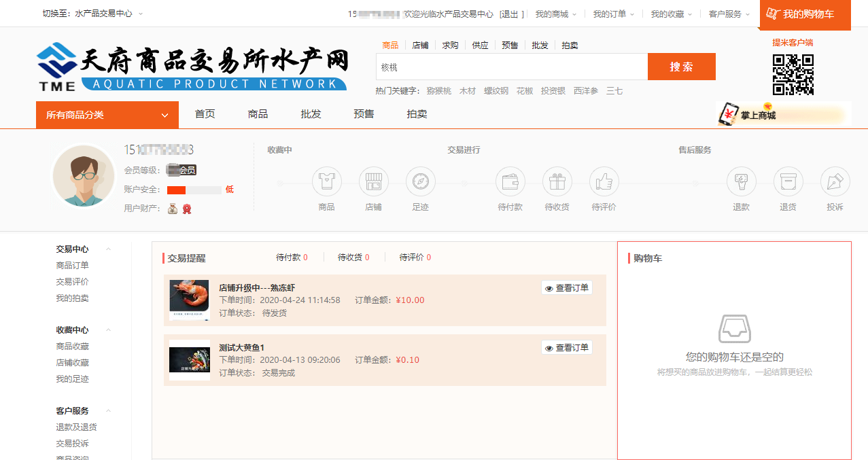
Task: Open the 退货 return box icon
Action: pos(788,182)
